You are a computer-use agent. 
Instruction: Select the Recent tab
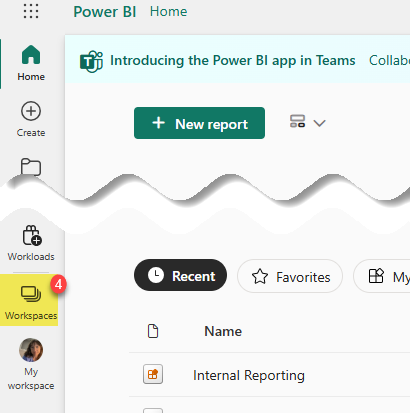click(180, 275)
